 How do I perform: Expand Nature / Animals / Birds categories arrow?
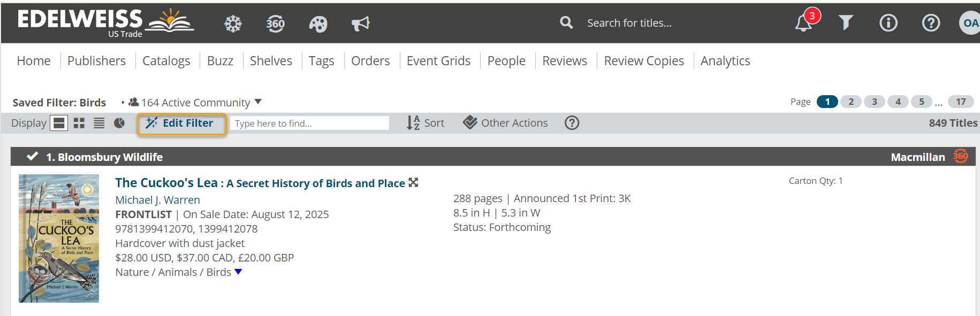239,272
